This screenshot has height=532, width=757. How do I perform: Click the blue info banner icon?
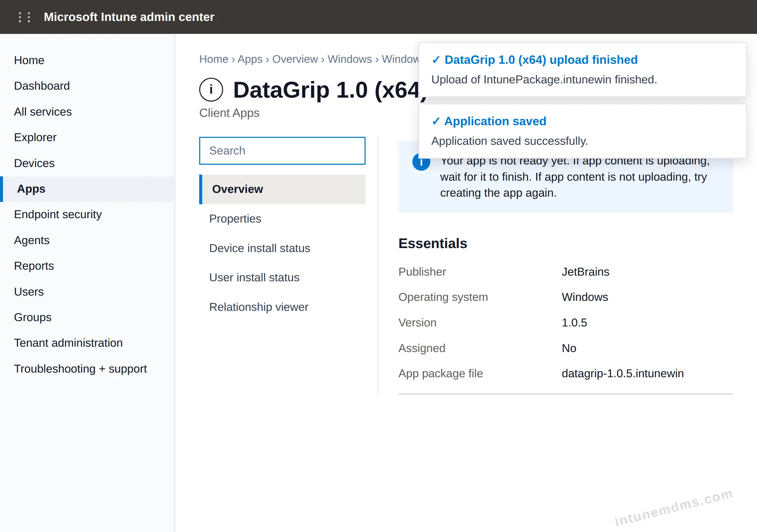(x=421, y=163)
